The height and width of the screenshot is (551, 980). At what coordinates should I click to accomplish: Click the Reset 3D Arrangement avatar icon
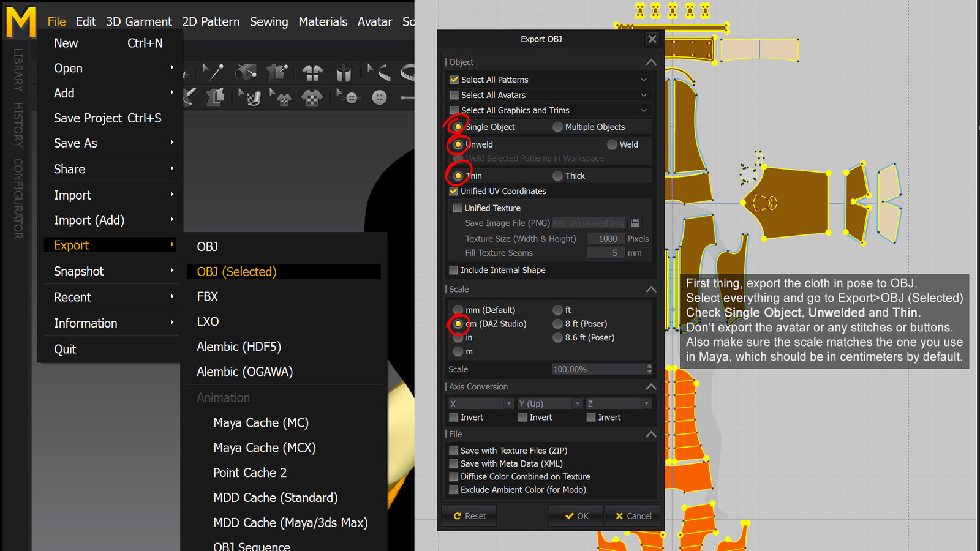tap(344, 73)
